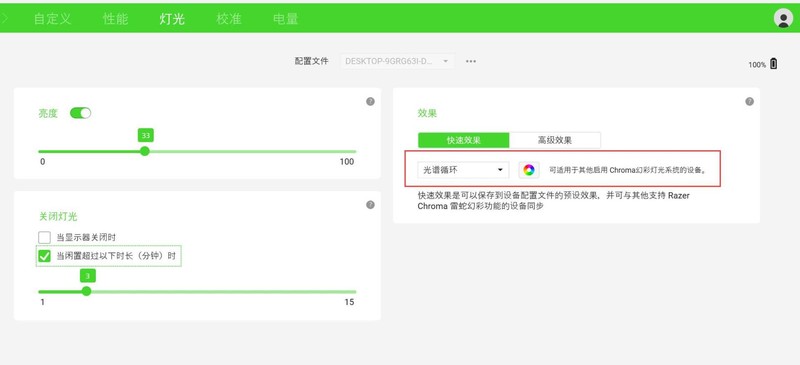The image size is (800, 365).
Task: Open help for the 效果 panel
Action: point(749,102)
